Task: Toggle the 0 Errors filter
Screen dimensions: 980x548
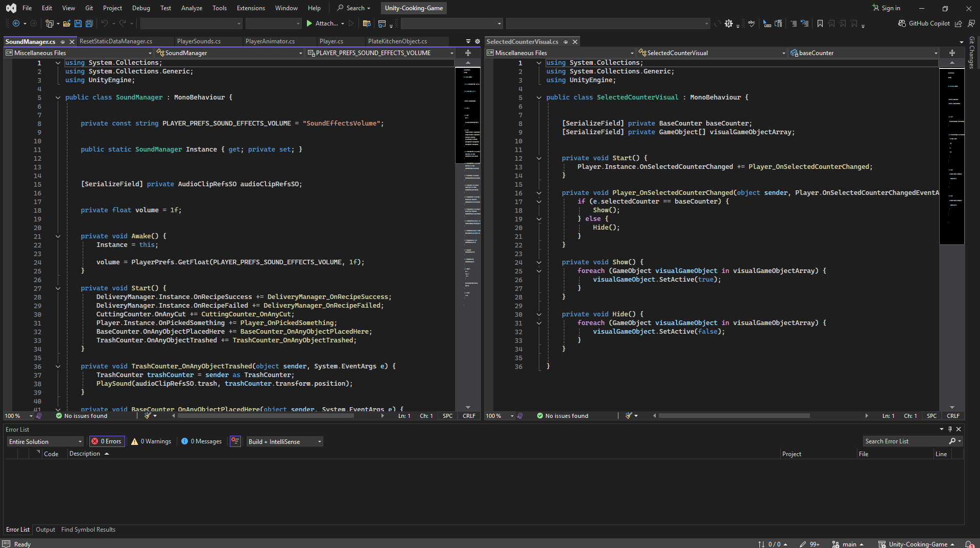Action: click(x=107, y=441)
